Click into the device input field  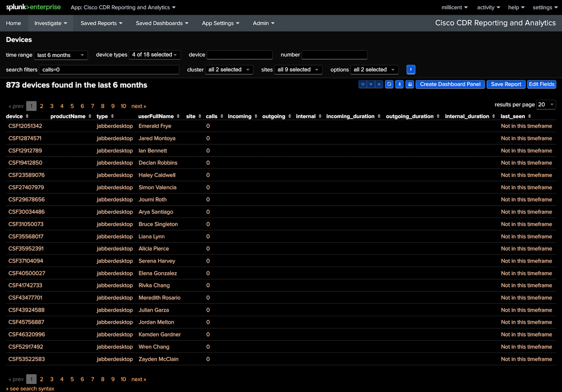coord(239,55)
